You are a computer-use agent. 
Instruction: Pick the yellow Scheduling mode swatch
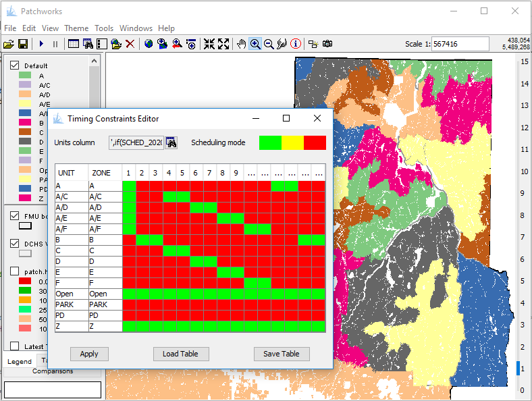(292, 142)
